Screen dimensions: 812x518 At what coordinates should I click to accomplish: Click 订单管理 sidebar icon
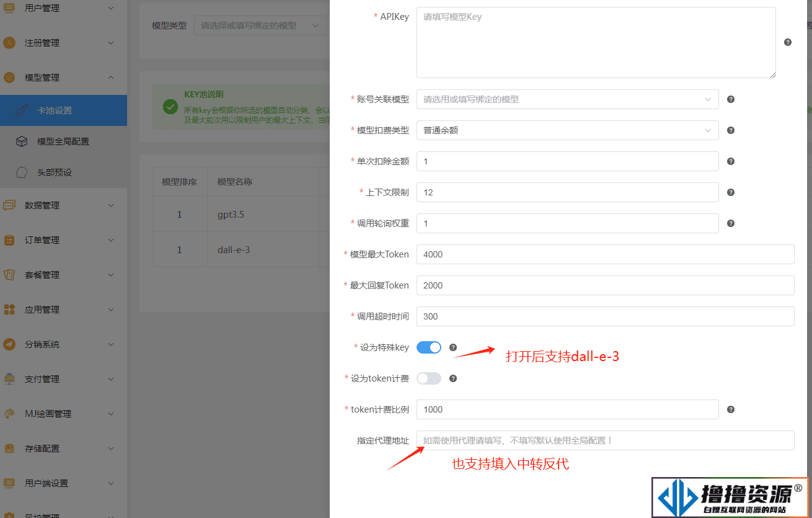click(9, 240)
